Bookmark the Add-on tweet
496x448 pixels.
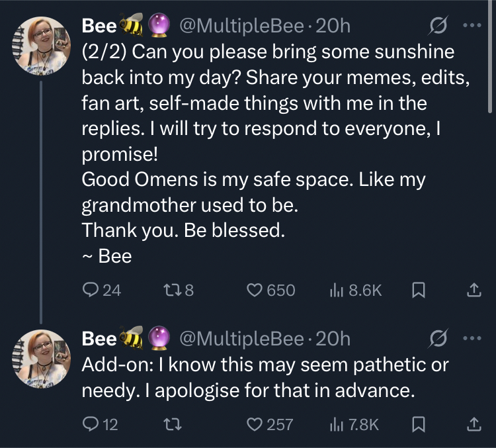(x=418, y=424)
